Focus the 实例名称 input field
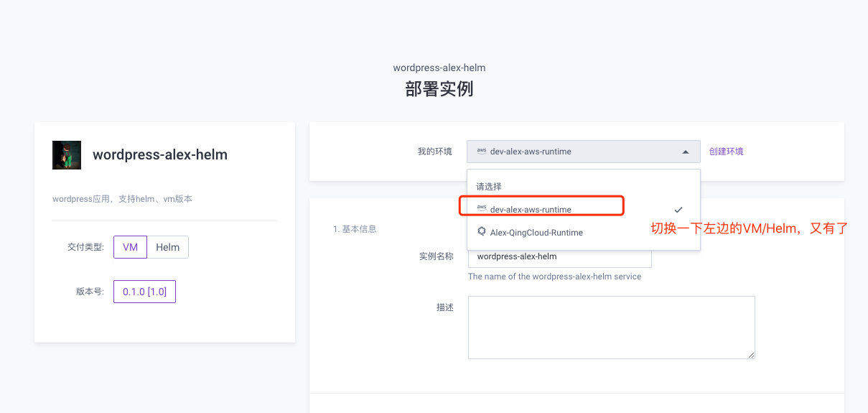Image resolution: width=868 pixels, height=413 pixels. click(560, 256)
